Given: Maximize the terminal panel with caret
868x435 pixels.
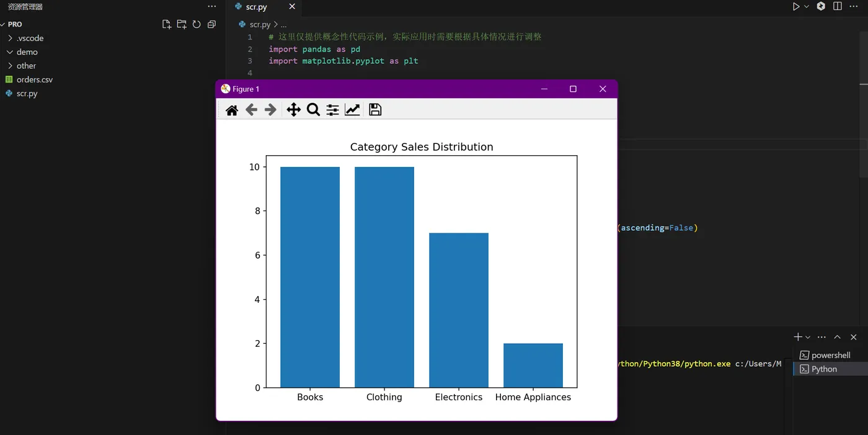Looking at the screenshot, I should tap(838, 337).
